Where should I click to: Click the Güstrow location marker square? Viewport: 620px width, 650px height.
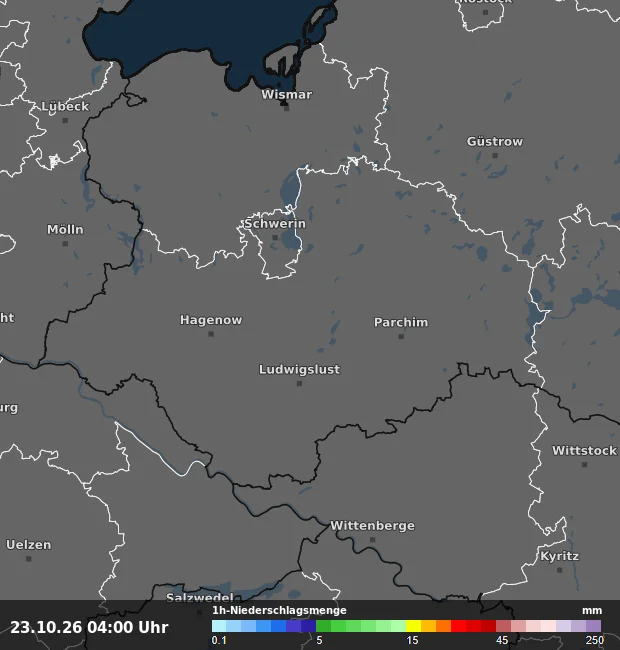(495, 155)
